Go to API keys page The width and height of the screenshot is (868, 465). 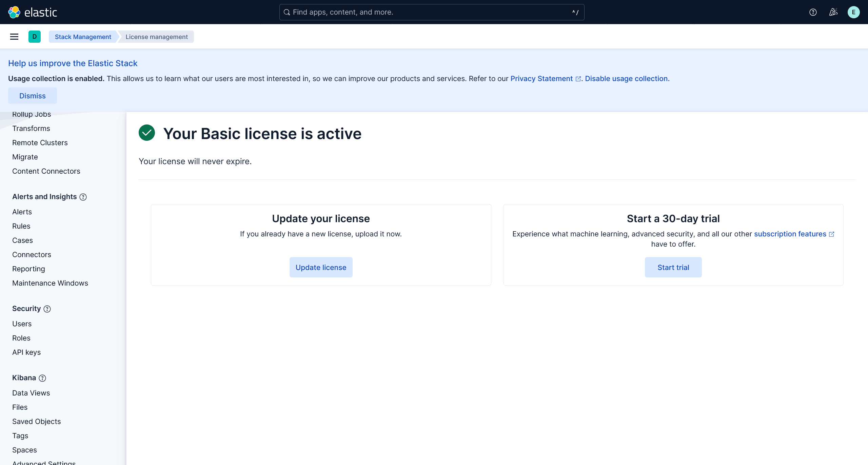26,352
